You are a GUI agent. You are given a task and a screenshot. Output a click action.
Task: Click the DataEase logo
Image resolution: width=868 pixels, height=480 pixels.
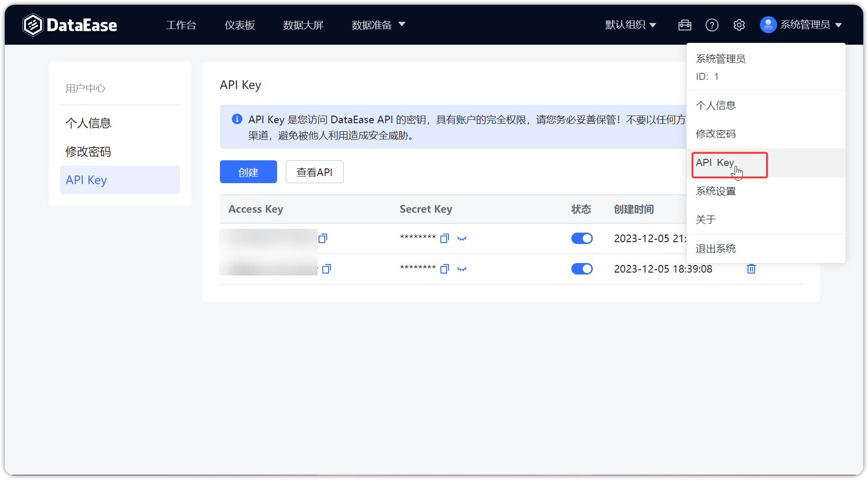click(70, 25)
